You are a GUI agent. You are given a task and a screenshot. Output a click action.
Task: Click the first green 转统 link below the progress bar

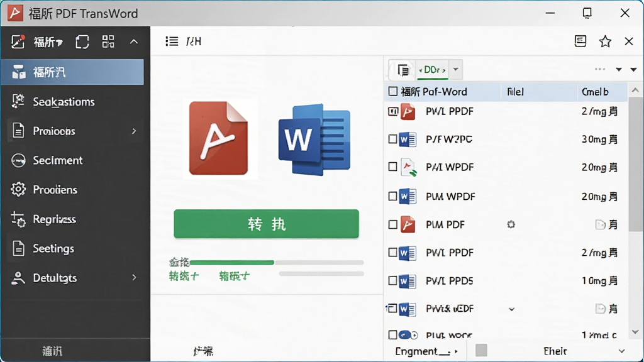tap(184, 277)
